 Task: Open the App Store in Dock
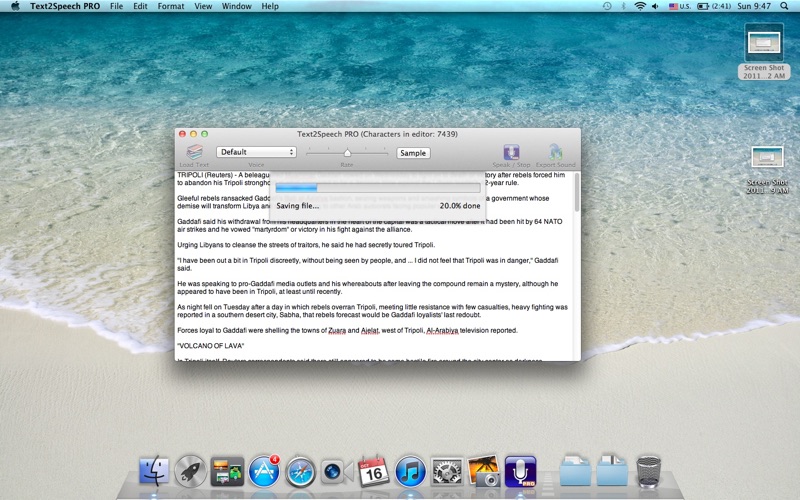point(264,471)
